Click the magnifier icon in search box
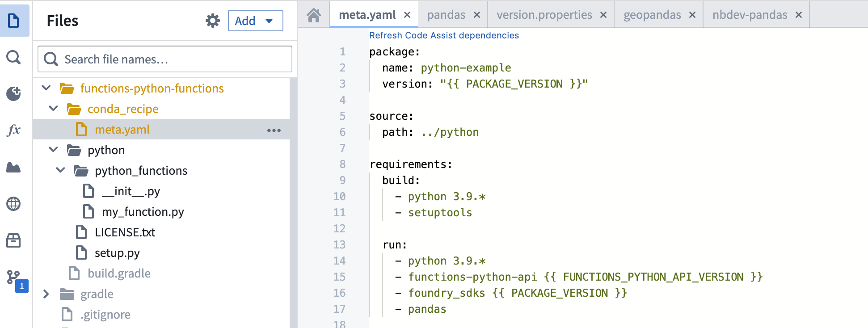 point(51,59)
